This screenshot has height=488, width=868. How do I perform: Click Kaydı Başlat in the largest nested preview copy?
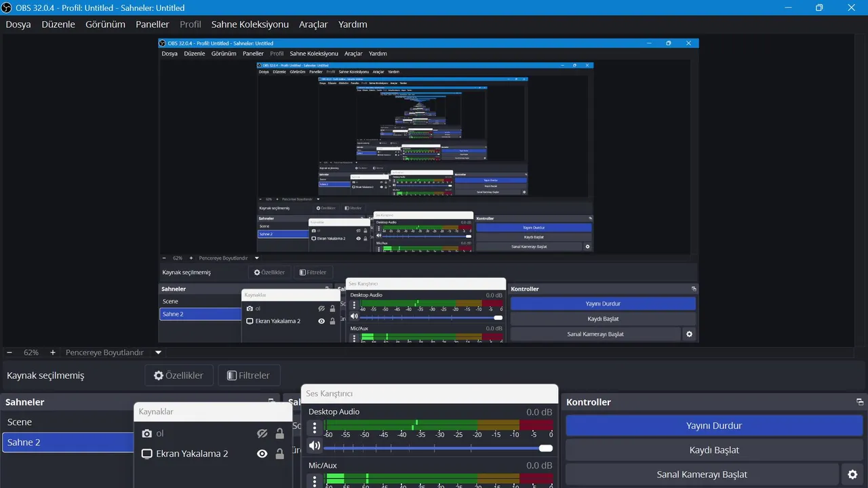pyautogui.click(x=603, y=319)
